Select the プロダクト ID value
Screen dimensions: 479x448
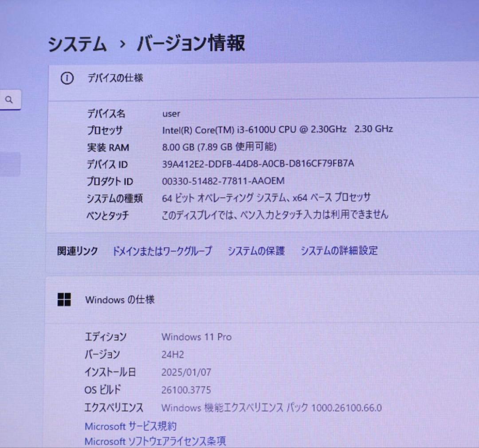point(223,181)
